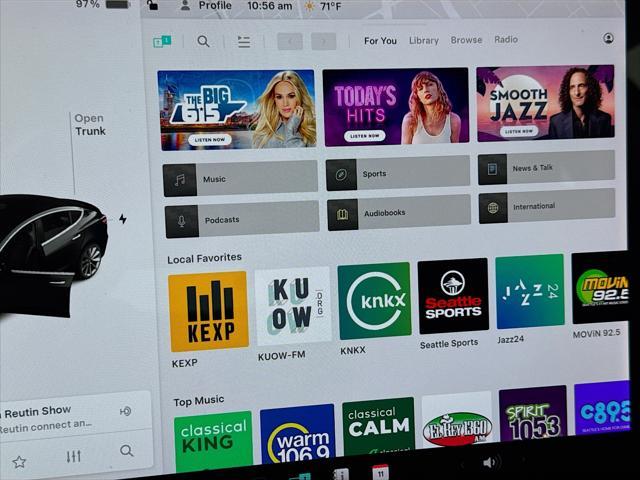
Task: Open the calendar app icon in bottom bar
Action: 380,473
